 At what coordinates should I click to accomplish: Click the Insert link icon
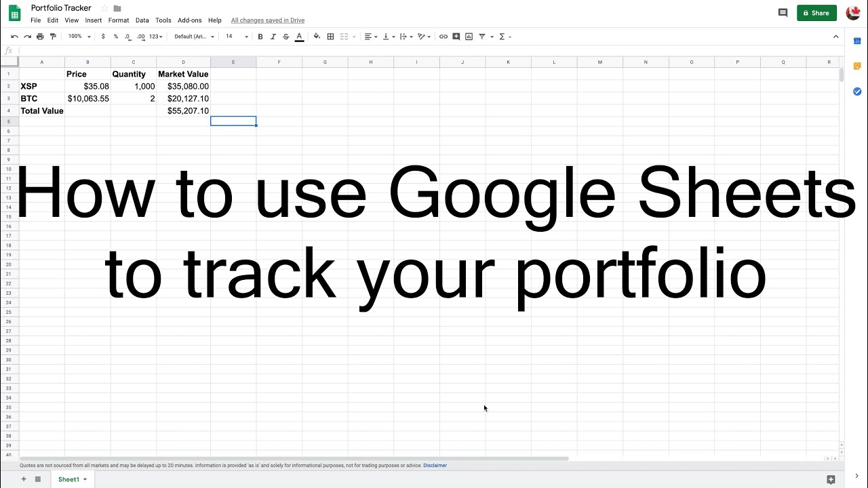click(x=443, y=37)
